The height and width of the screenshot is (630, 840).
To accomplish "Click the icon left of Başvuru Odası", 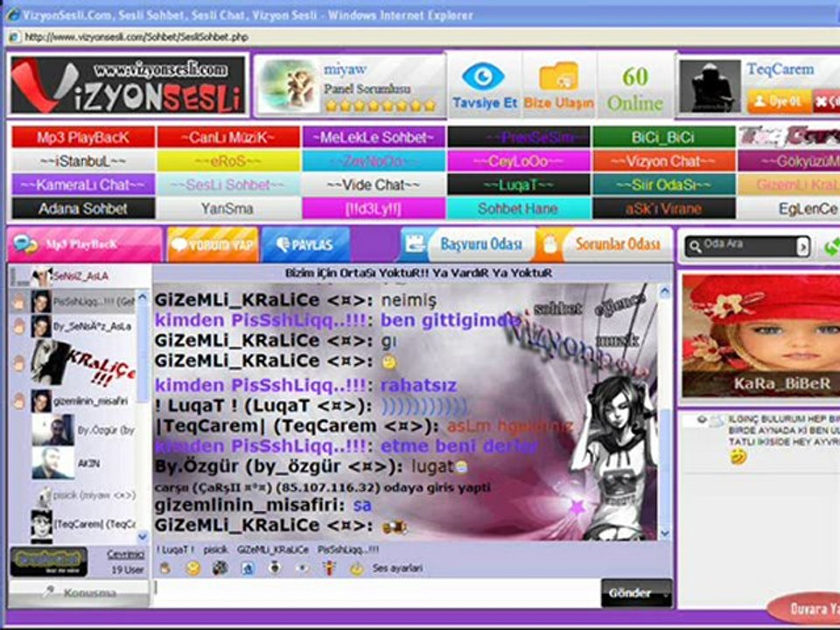I will pyautogui.click(x=414, y=244).
